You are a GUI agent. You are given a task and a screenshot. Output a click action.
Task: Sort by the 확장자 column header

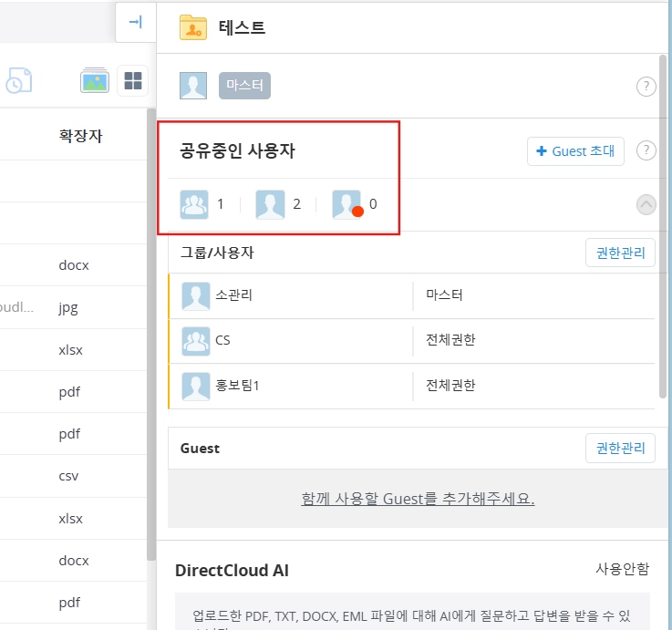point(80,136)
